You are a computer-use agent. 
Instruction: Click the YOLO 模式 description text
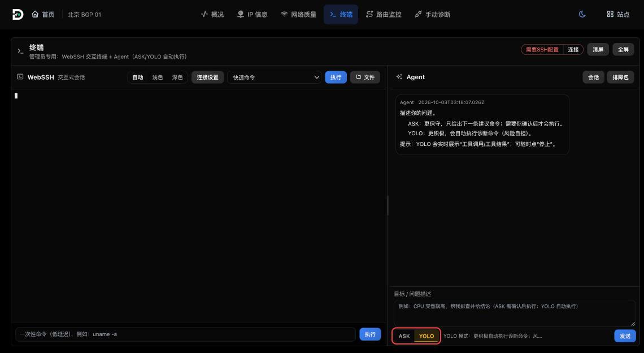pos(493,336)
